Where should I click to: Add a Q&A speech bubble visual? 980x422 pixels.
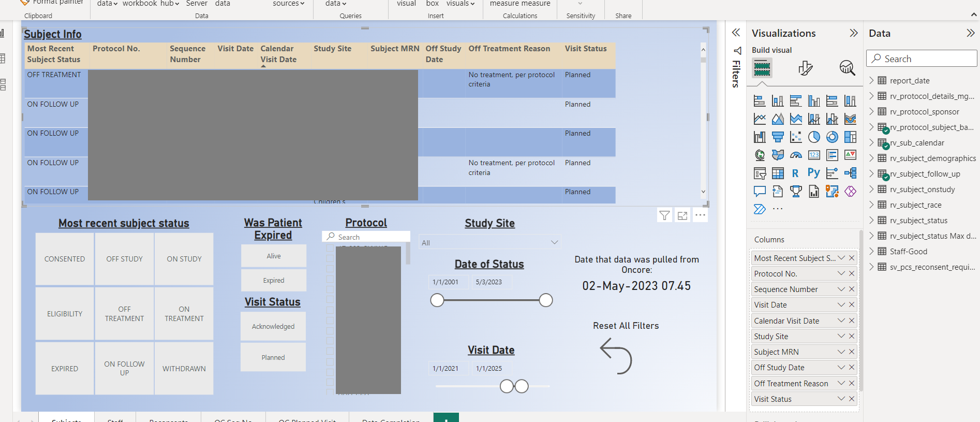(x=759, y=192)
